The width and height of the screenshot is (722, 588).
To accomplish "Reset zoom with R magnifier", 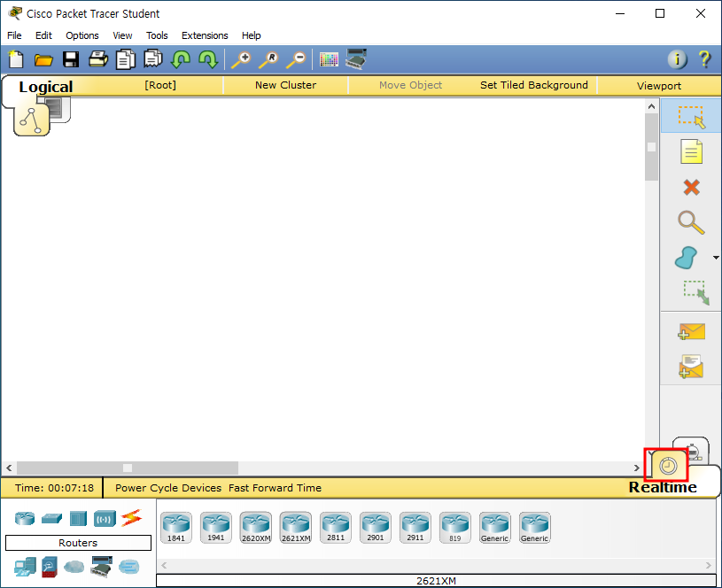I will coord(268,60).
